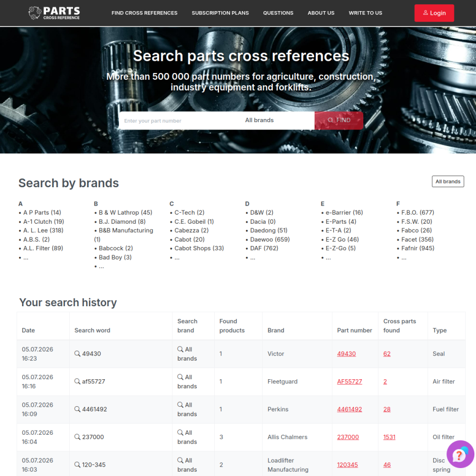Open the F.B.O. (677) brand
The height and width of the screenshot is (476, 476).
pyautogui.click(x=418, y=213)
